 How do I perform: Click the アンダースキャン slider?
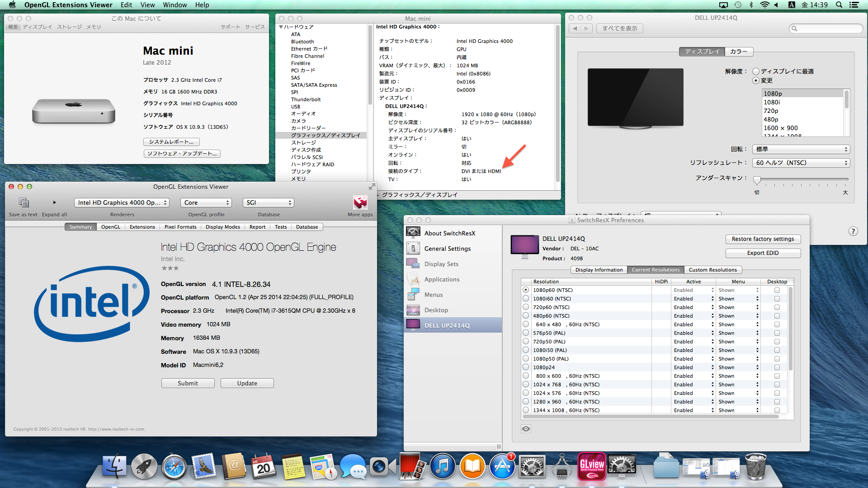point(757,180)
